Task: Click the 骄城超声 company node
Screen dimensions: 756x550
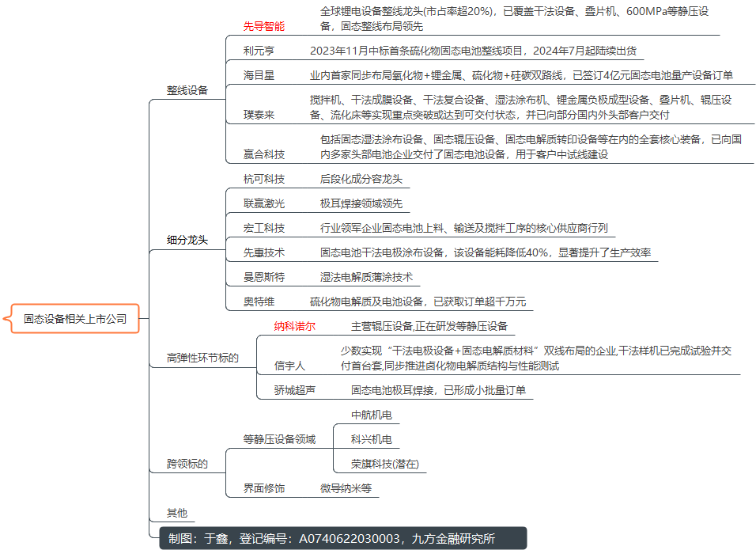Action: point(295,390)
